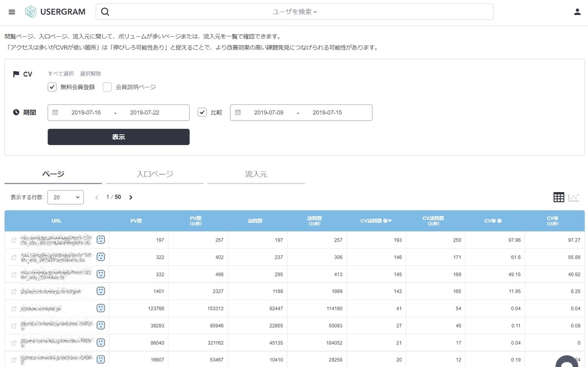Click the 表示 button

[119, 137]
